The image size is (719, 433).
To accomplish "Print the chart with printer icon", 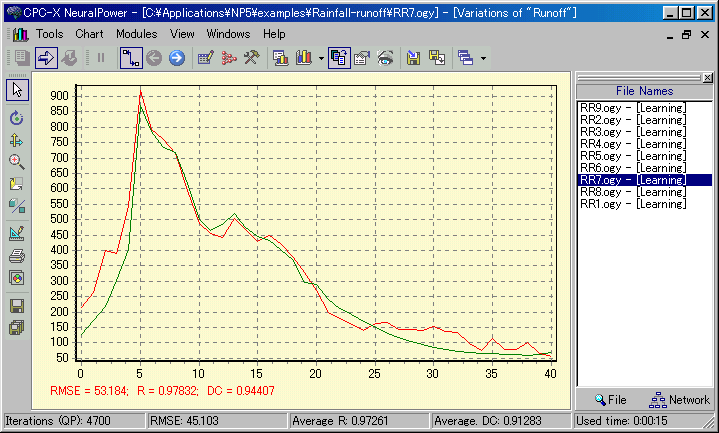I will pos(17,255).
